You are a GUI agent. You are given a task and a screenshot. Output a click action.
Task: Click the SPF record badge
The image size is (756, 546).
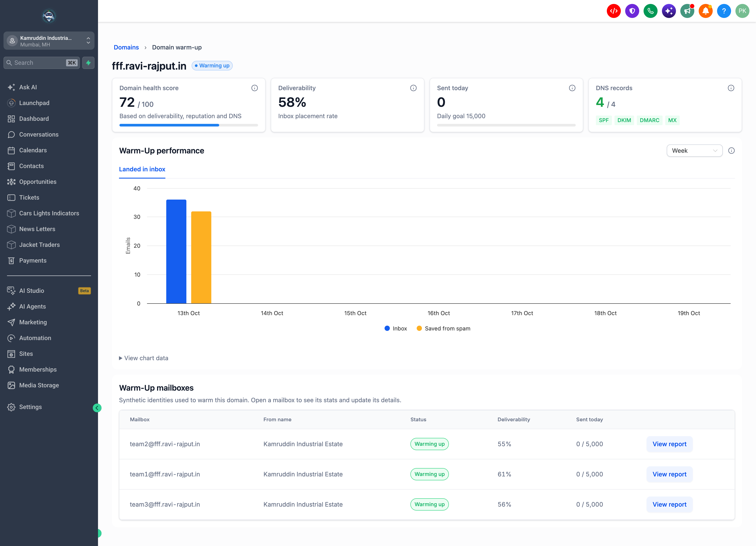click(603, 120)
